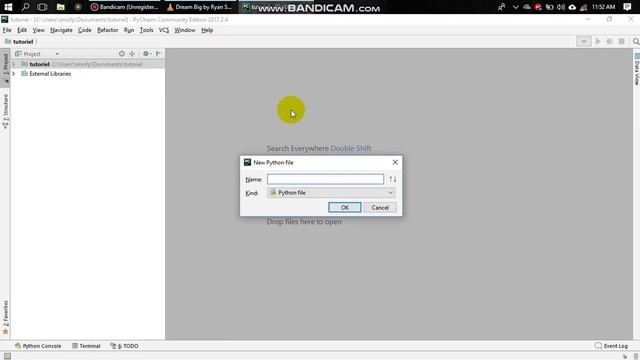Open the Code menu
The image size is (640, 360).
pyautogui.click(x=84, y=30)
